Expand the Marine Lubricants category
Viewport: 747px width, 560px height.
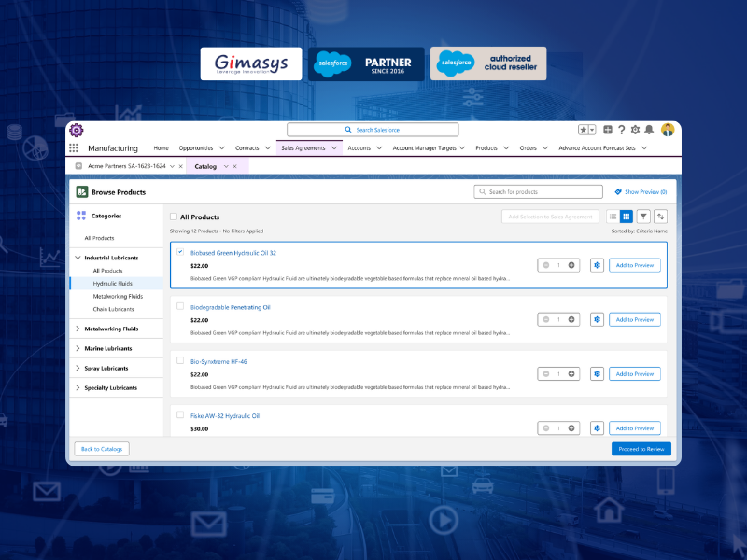(78, 348)
